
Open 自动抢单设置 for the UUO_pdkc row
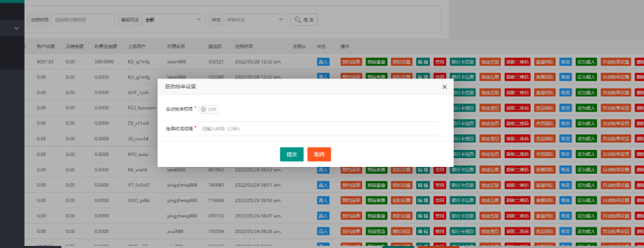tap(615, 200)
